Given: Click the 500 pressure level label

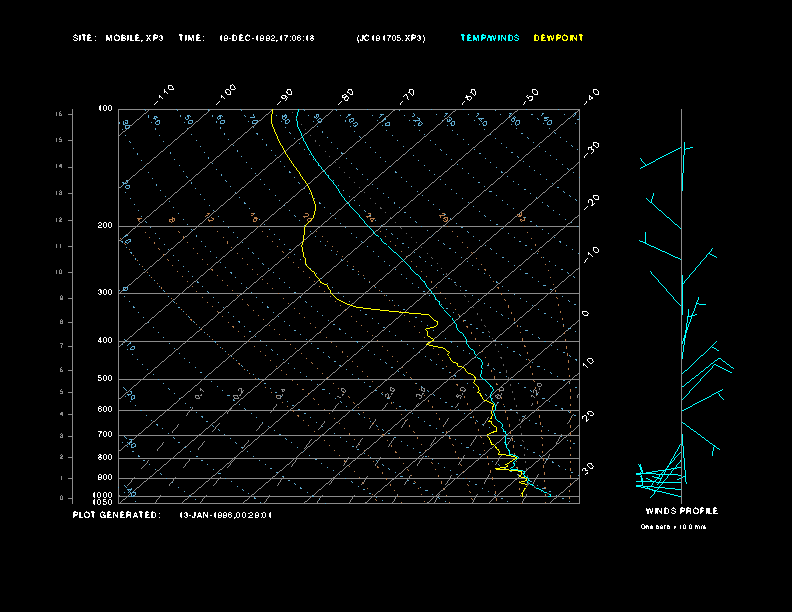Looking at the screenshot, I should click(105, 378).
